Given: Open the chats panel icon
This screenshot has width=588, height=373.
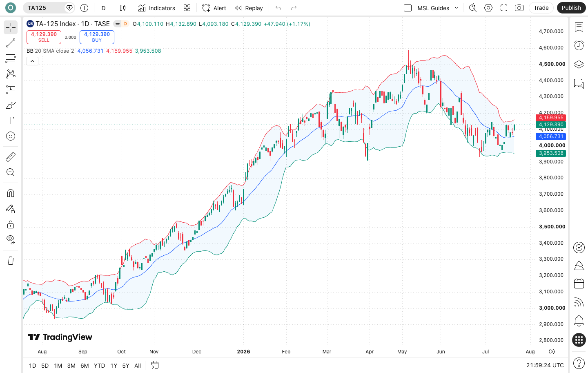Looking at the screenshot, I should tap(579, 84).
